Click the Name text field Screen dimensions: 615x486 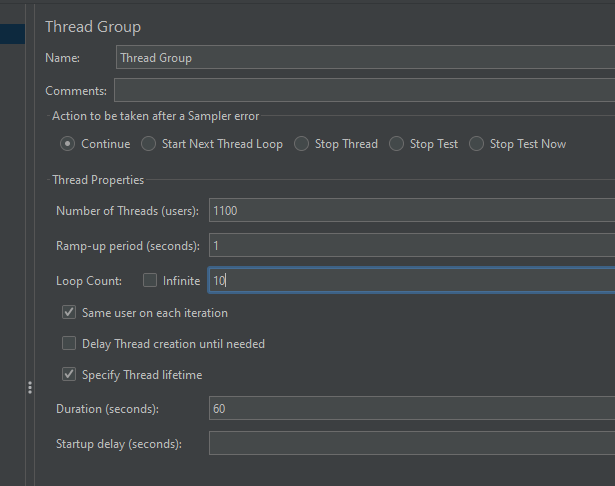point(365,58)
